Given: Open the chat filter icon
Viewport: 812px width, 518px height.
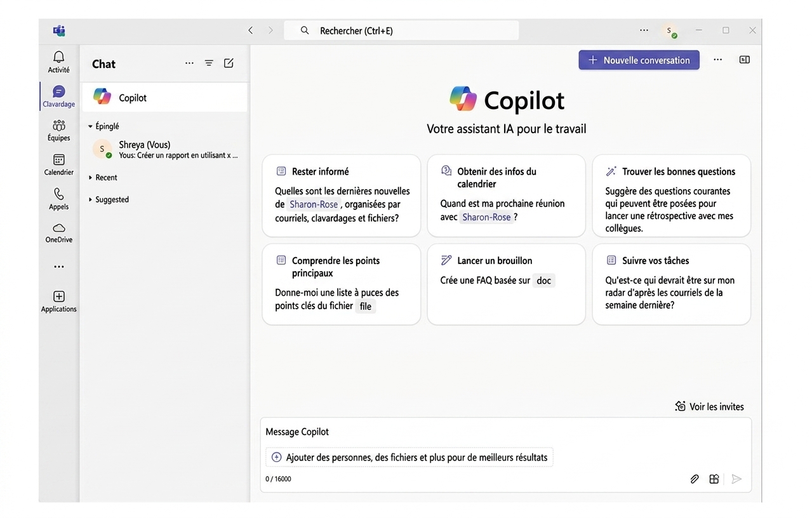Looking at the screenshot, I should click(209, 63).
